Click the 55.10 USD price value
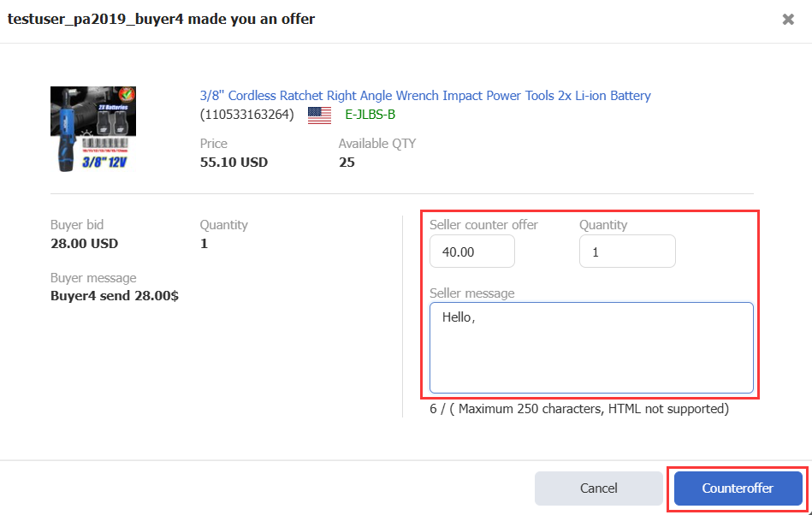812x515 pixels. [234, 162]
